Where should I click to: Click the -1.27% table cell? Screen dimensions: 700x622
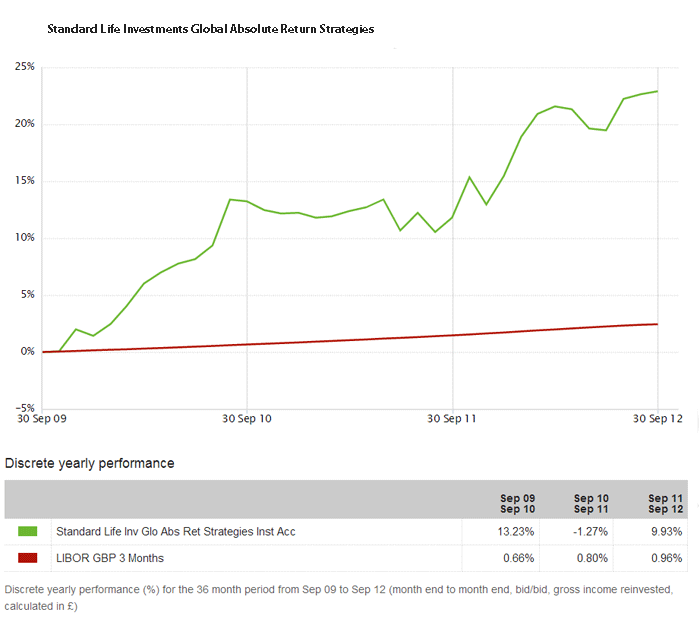click(591, 532)
